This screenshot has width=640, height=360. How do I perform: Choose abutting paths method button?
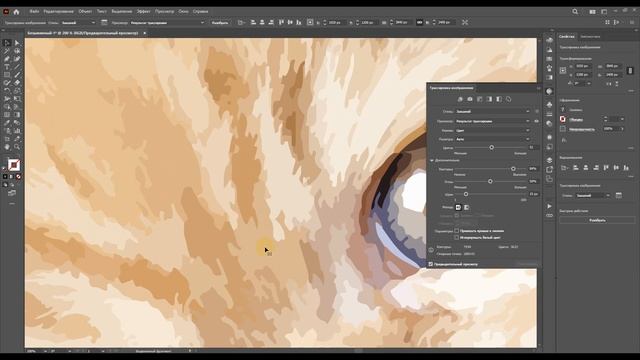pyautogui.click(x=458, y=207)
